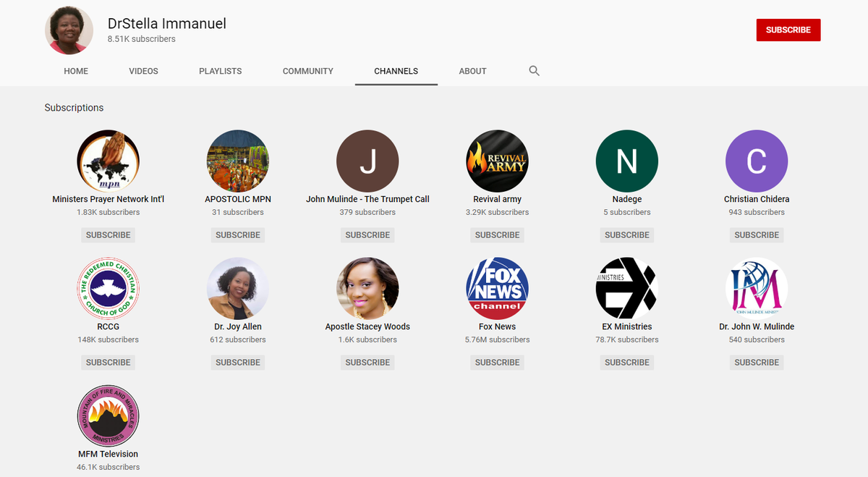Screen dimensions: 868x477
Task: Go to the COMMUNITY tab
Action: point(308,71)
